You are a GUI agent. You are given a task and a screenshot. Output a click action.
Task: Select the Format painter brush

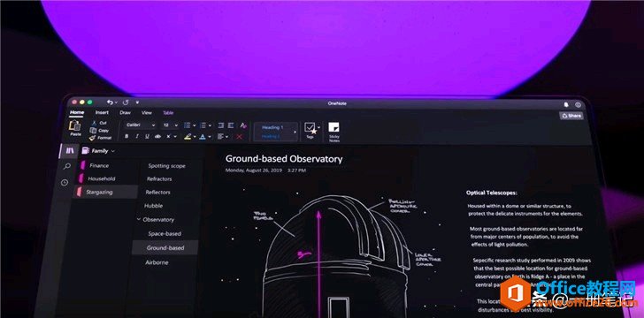pyautogui.click(x=92, y=138)
